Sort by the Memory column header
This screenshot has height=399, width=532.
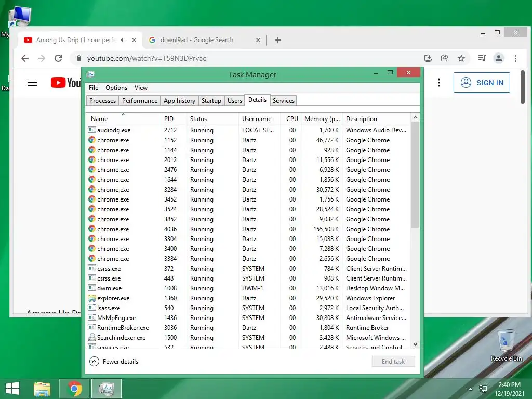point(322,119)
